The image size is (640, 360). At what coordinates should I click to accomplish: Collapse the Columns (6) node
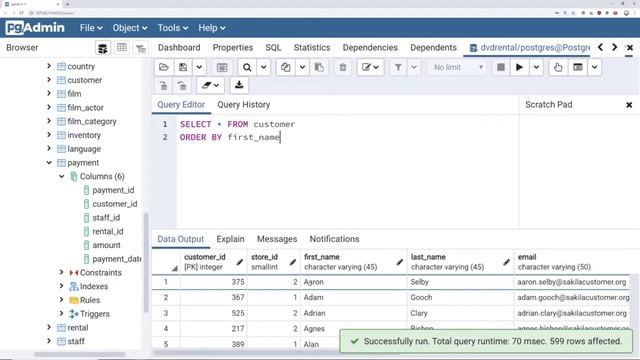tap(62, 176)
